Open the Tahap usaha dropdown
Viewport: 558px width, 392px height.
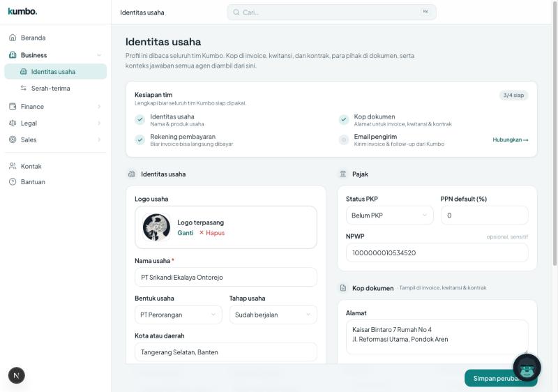click(273, 315)
